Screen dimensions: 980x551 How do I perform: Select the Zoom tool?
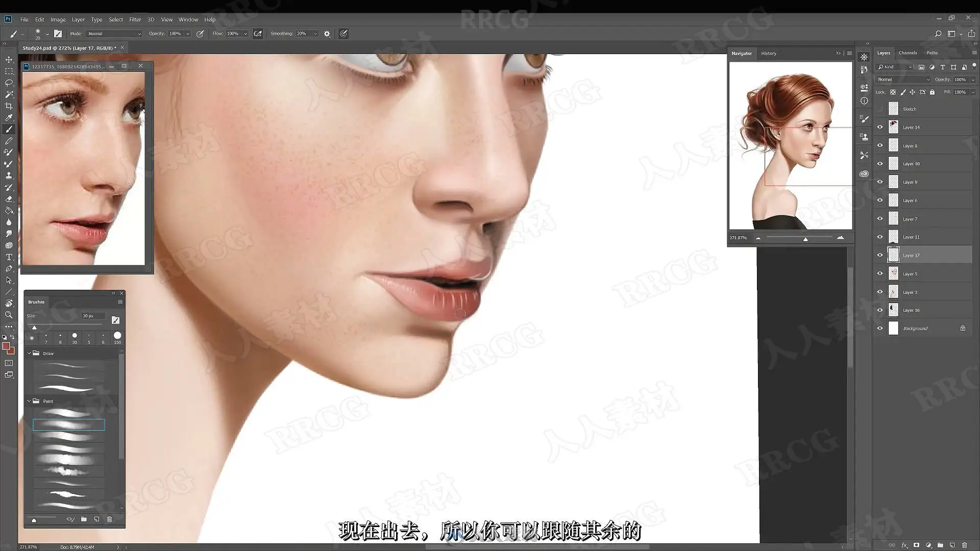[9, 315]
